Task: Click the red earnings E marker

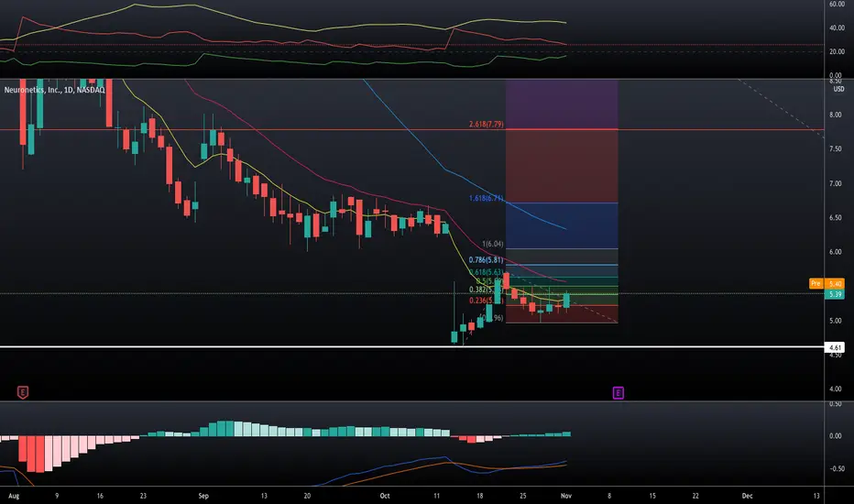Action: (x=22, y=392)
